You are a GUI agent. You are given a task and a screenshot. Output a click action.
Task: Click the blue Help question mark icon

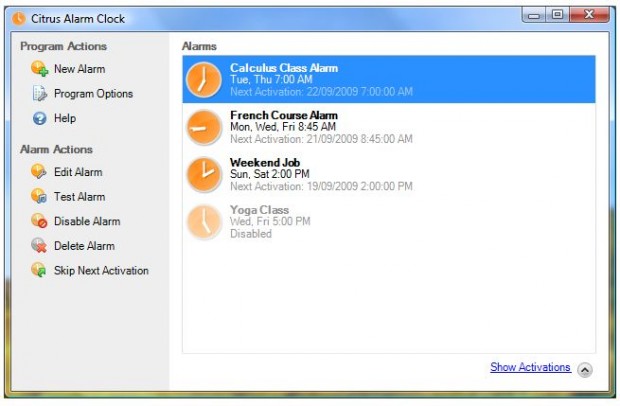tap(40, 118)
